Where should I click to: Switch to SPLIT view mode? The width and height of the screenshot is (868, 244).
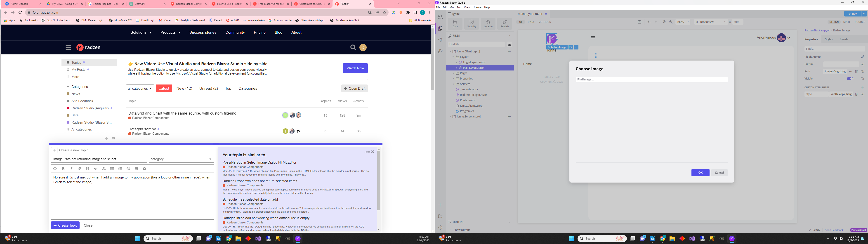tap(847, 22)
